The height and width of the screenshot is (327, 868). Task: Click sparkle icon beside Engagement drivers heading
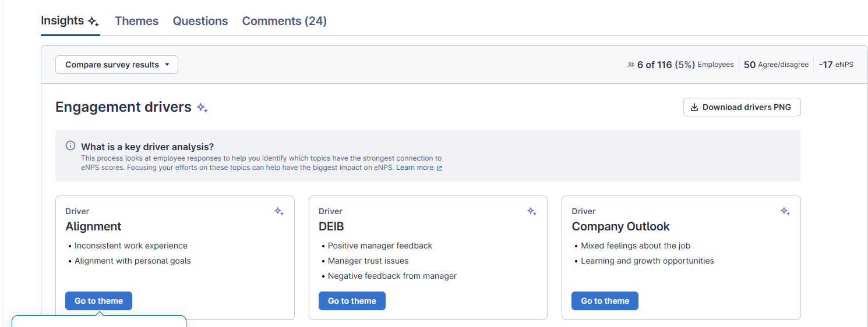click(x=202, y=108)
